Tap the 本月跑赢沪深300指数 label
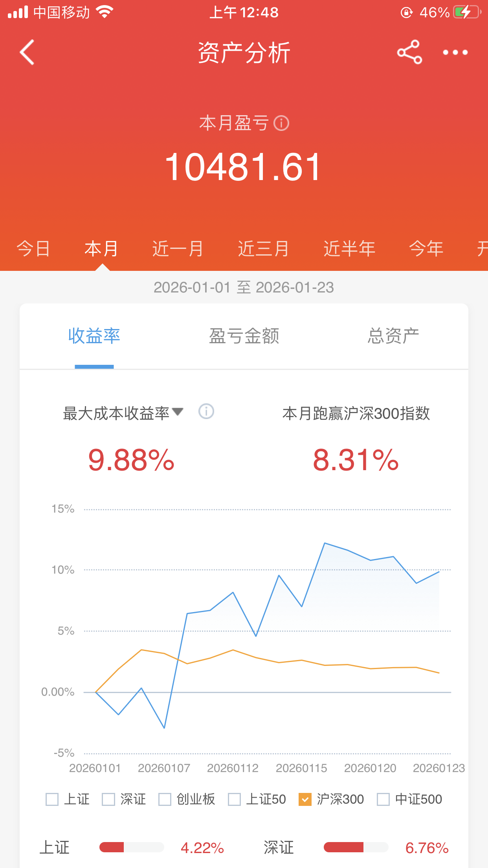 (x=356, y=414)
